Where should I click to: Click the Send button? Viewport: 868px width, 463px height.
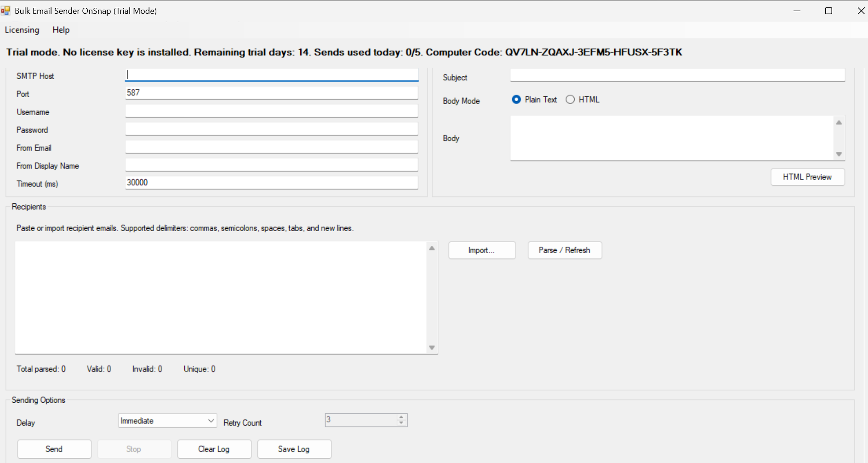click(54, 449)
